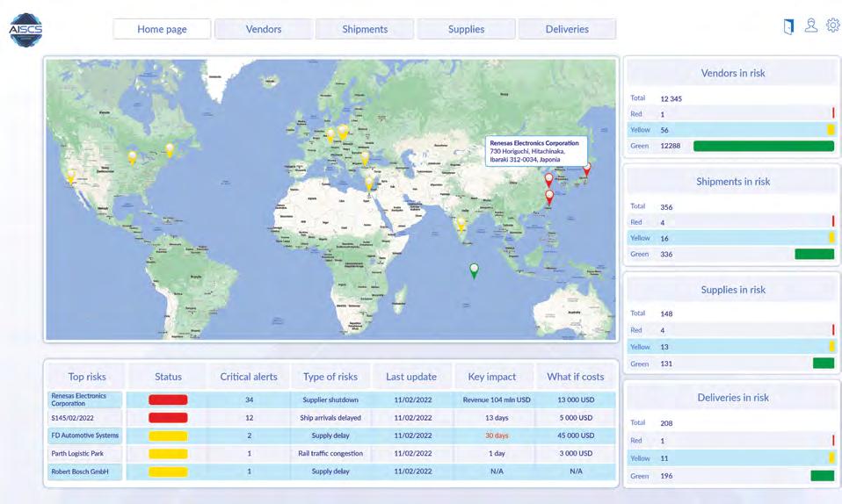This screenshot has height=504, width=842.
Task: Click the '45 000 USD' cost cell
Action: pos(576,436)
